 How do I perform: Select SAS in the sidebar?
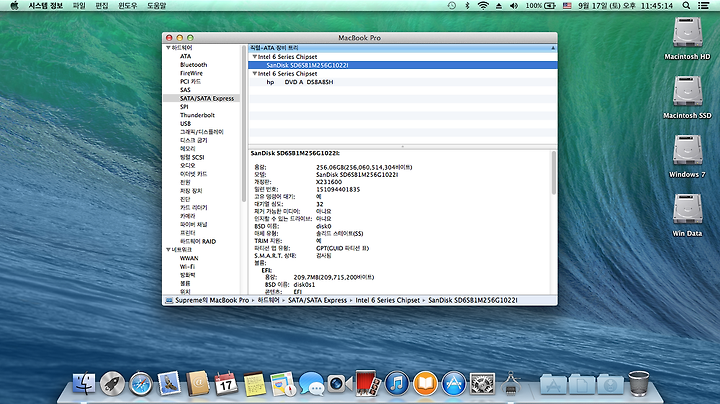pyautogui.click(x=185, y=90)
